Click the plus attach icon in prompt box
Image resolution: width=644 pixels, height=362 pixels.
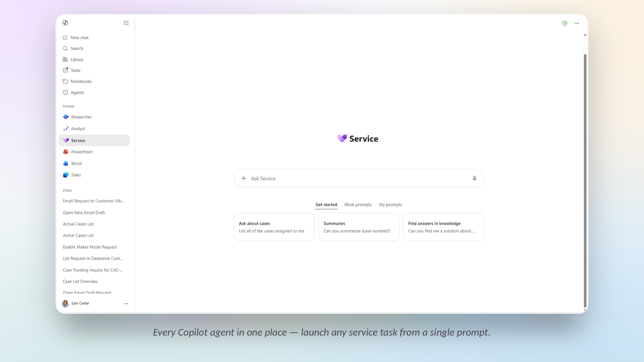pos(244,179)
